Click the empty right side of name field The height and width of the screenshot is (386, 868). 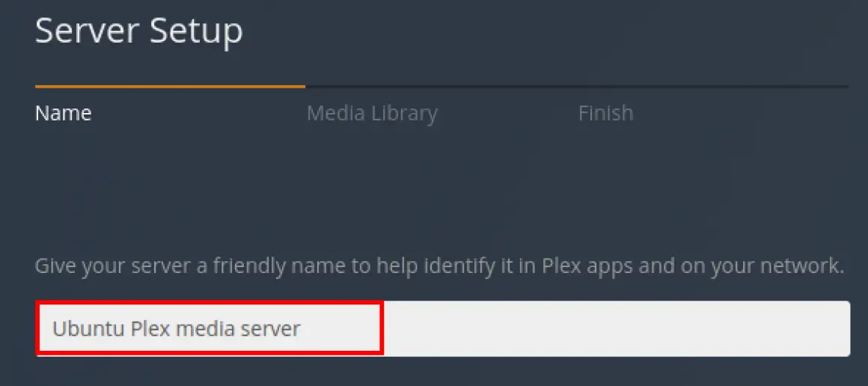[x=617, y=328]
